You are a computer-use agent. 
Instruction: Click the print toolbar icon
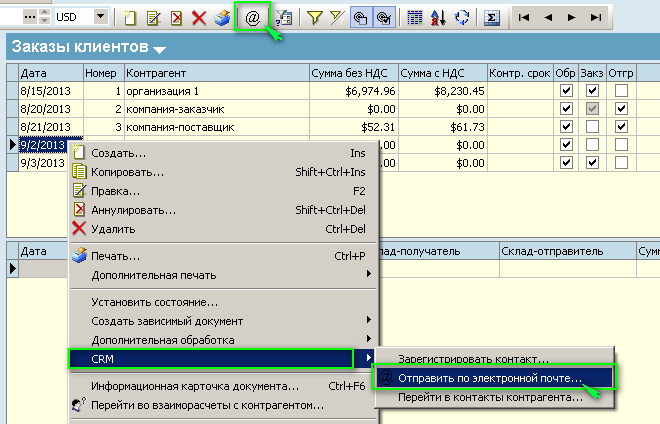click(x=222, y=18)
